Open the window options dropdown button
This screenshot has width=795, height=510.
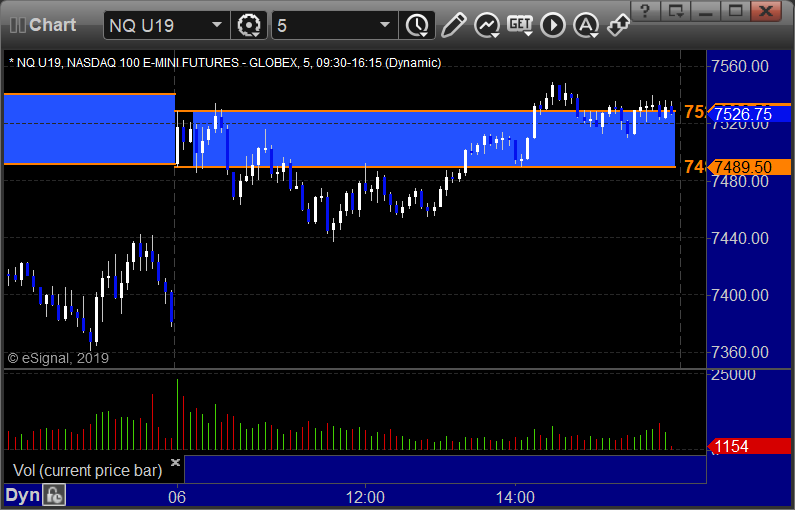676,11
